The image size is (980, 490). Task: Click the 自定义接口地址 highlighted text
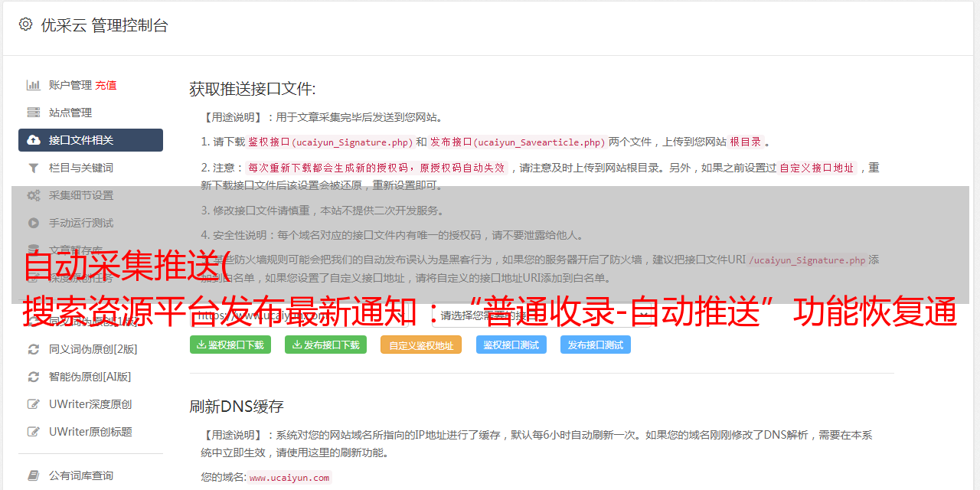[x=817, y=168]
